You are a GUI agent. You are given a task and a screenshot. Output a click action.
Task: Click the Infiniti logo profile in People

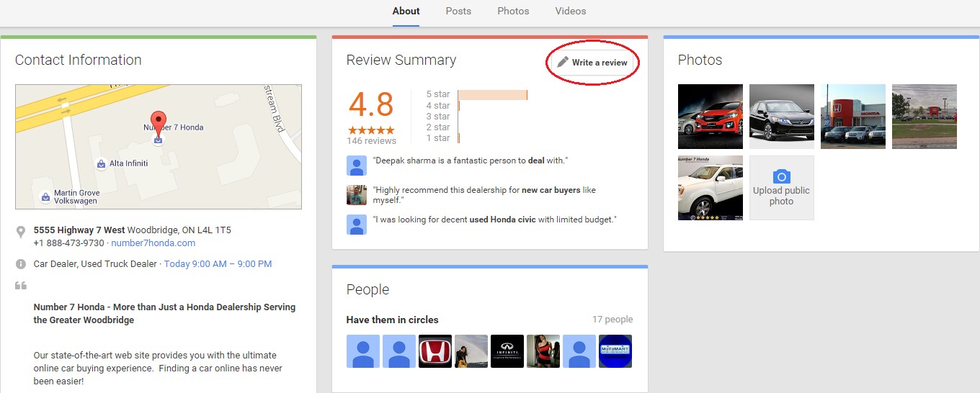click(x=507, y=351)
